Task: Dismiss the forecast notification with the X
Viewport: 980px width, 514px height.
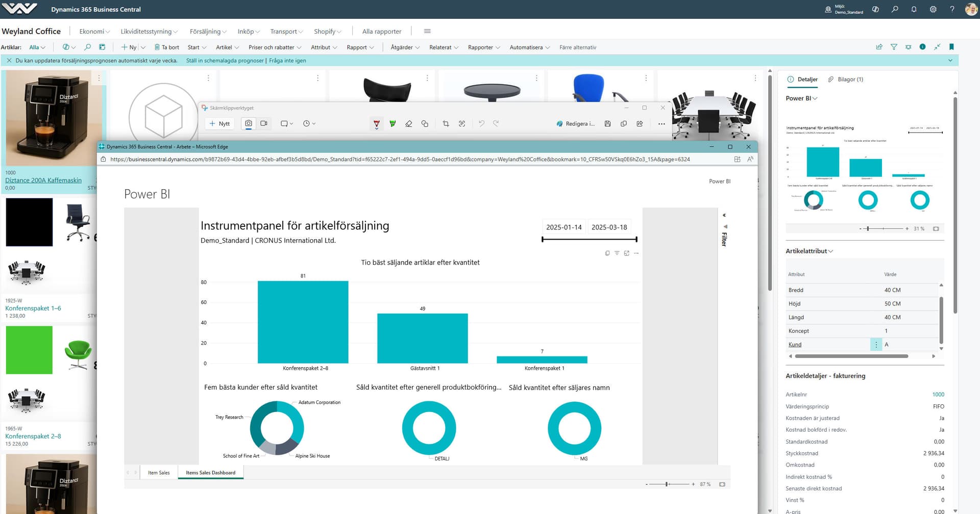Action: [9, 60]
